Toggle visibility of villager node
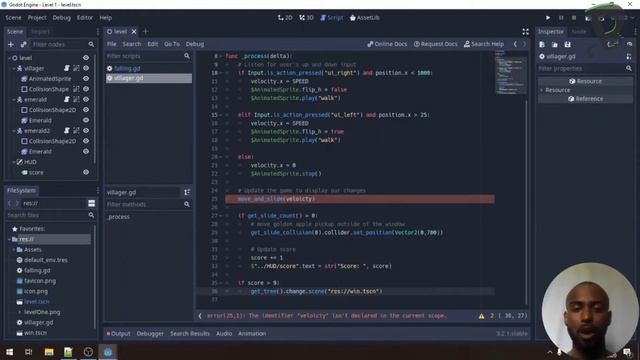The image size is (640, 360). coord(86,68)
